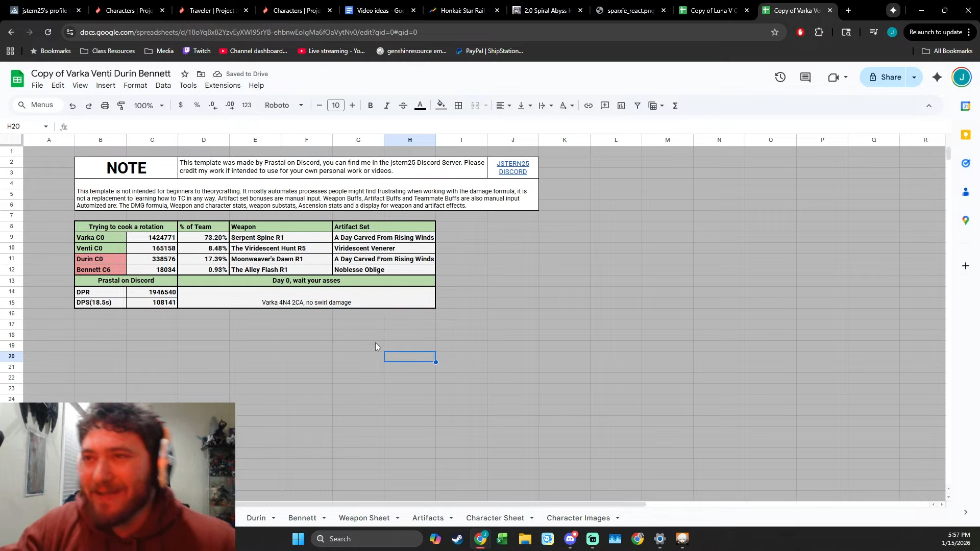
Task: Open the Extensions menu
Action: (x=222, y=85)
